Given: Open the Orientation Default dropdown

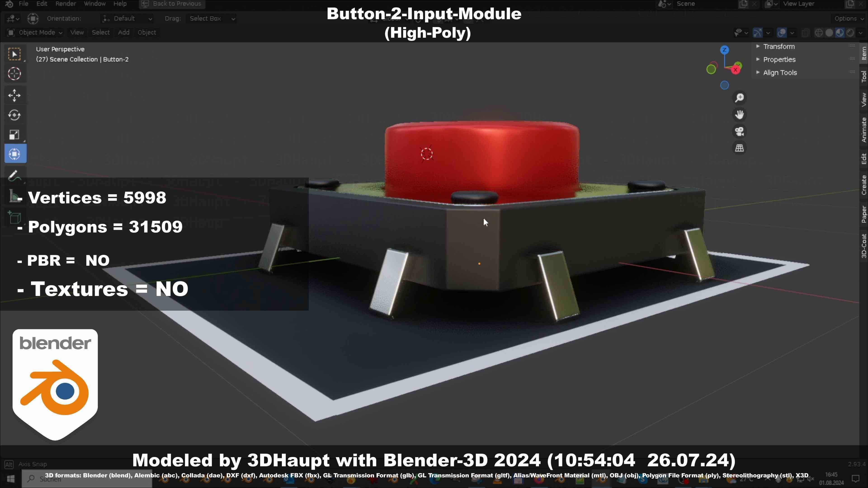Looking at the screenshot, I should [x=127, y=19].
